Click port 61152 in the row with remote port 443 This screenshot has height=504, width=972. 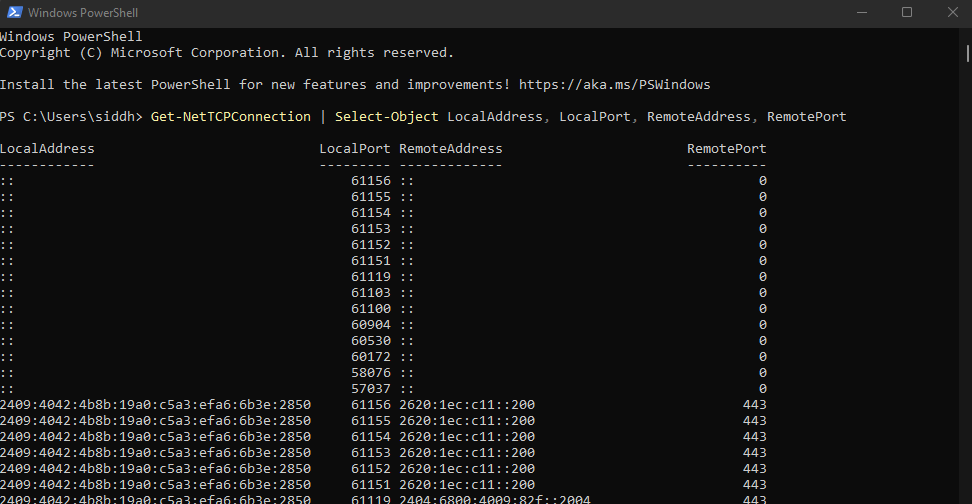371,469
